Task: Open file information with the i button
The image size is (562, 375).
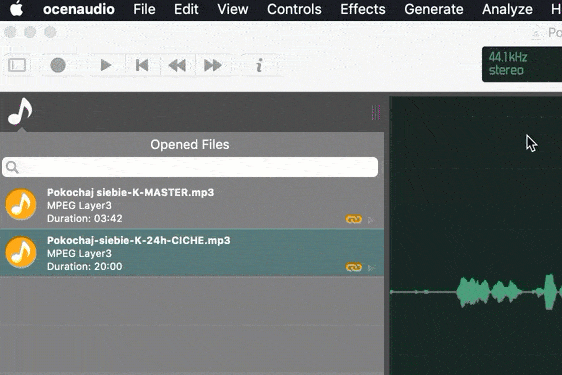Action: coord(259,65)
